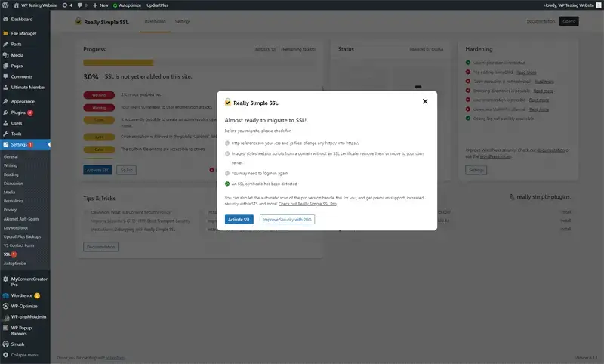Show All tasks in Progress panel
The height and width of the screenshot is (364, 604).
[x=266, y=49]
